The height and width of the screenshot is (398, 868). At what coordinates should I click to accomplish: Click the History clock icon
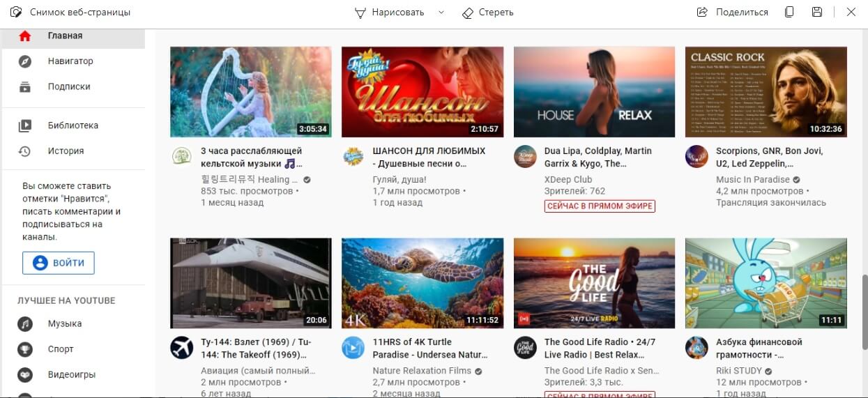[25, 151]
